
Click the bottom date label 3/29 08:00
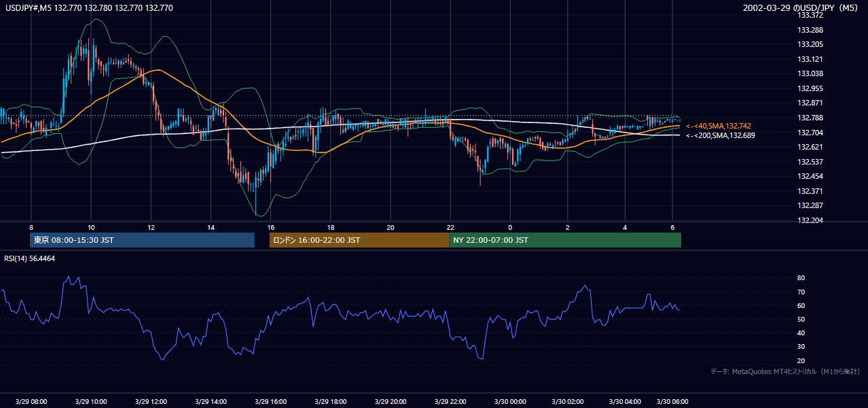(31, 401)
